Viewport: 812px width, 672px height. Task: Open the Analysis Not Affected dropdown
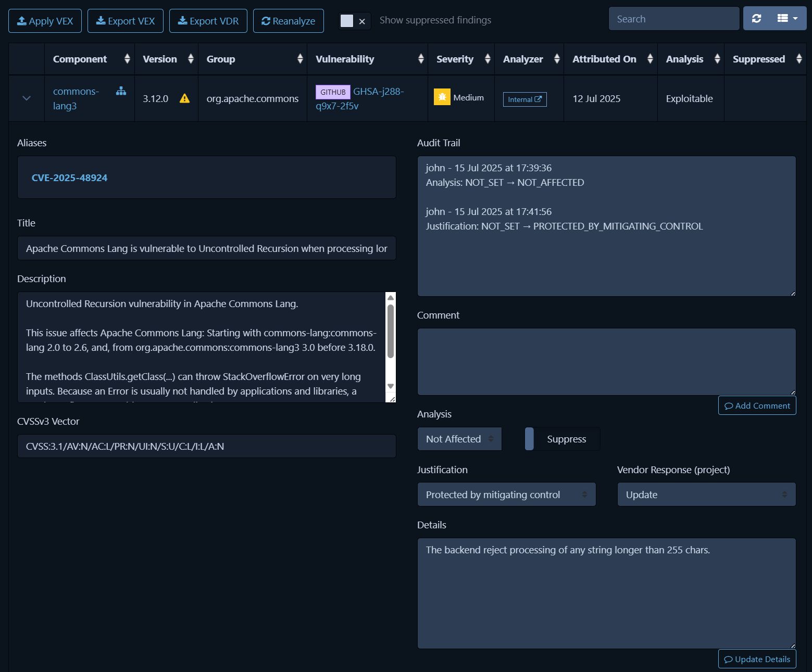click(459, 439)
